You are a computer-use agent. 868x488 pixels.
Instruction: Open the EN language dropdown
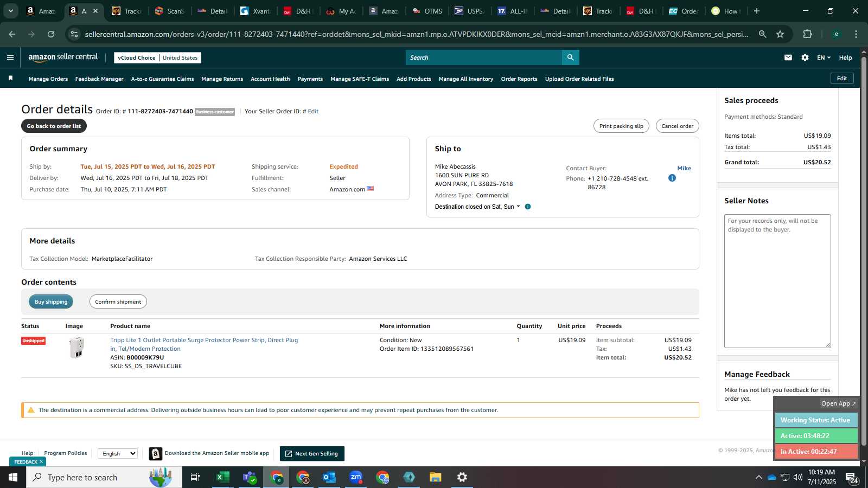point(824,57)
